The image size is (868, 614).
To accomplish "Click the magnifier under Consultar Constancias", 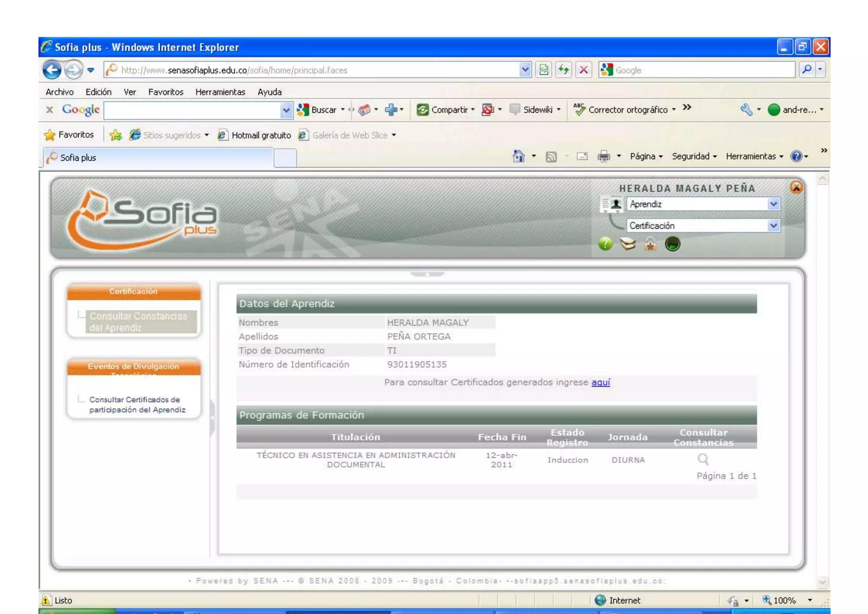I will point(703,459).
